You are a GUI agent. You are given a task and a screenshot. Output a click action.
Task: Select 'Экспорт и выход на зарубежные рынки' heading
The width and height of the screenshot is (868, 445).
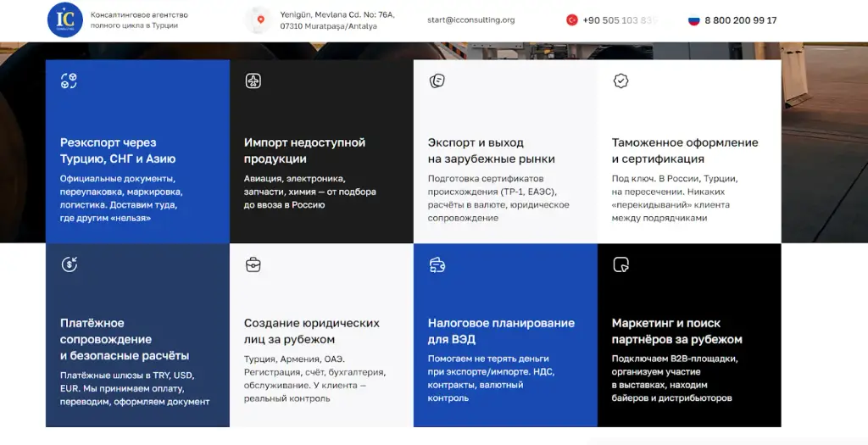[x=492, y=151]
